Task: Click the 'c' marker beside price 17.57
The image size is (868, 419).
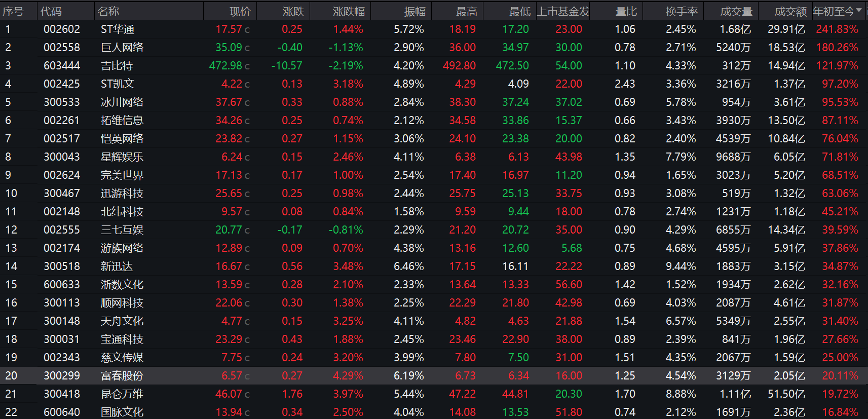Action: pos(247,30)
